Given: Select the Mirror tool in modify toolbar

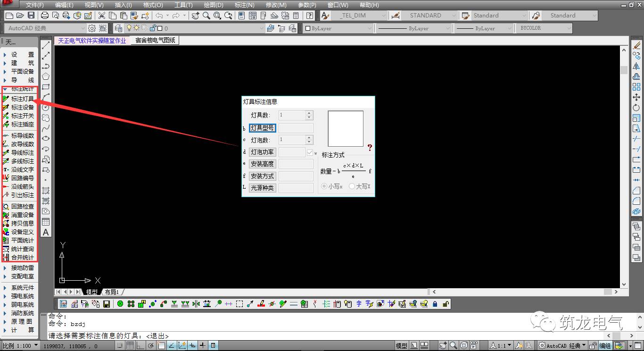Looking at the screenshot, I should tap(636, 67).
